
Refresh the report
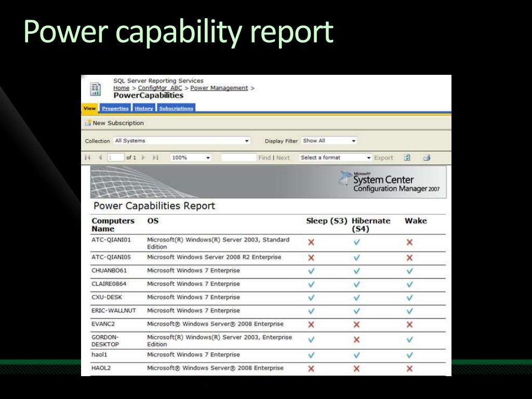tap(407, 157)
